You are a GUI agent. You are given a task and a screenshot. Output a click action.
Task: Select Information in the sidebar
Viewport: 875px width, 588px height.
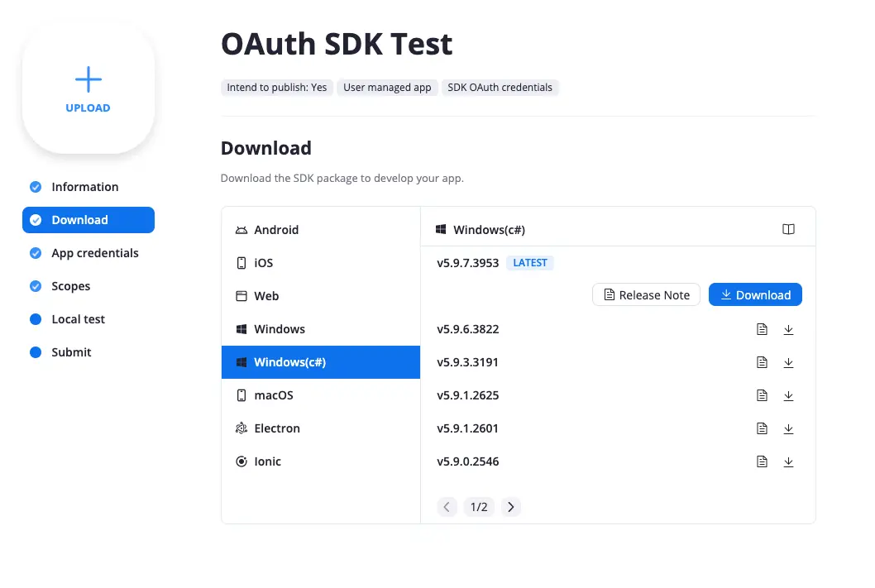[84, 187]
